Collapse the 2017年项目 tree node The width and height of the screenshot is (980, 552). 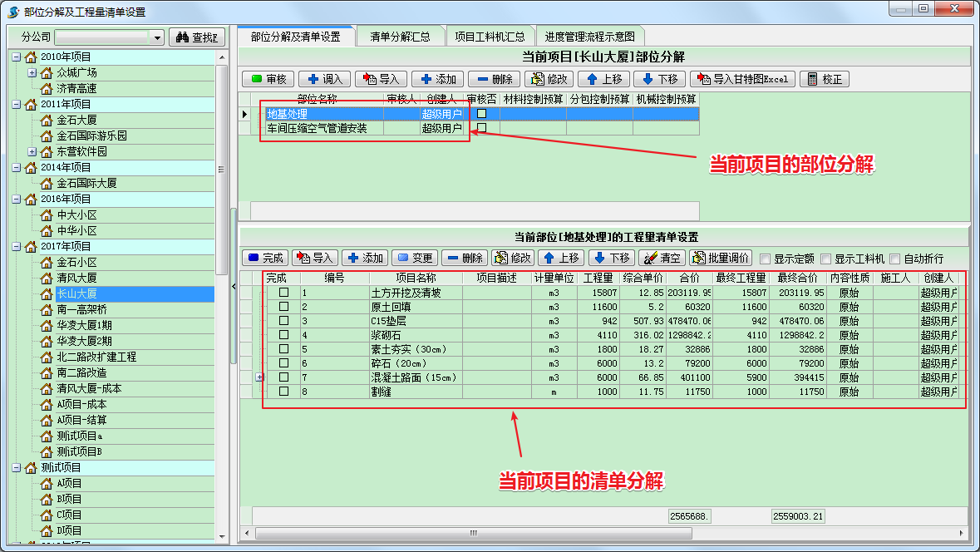click(17, 246)
